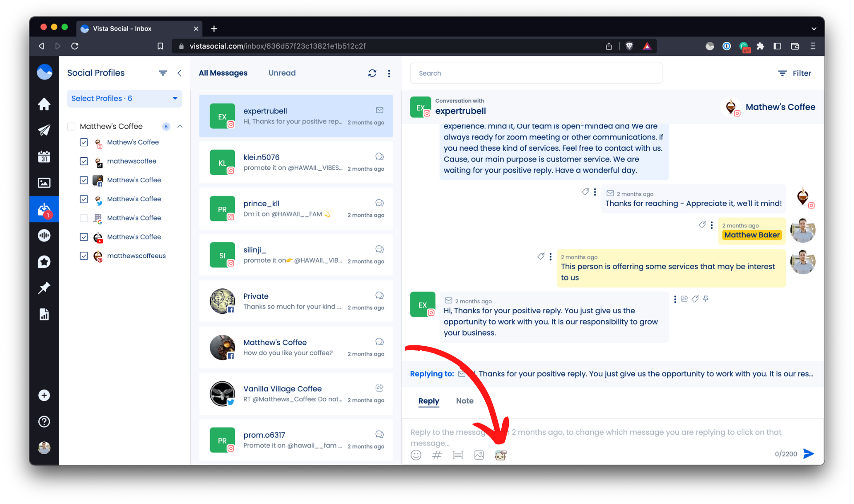854x504 pixels.
Task: Open prince_kll conversation
Action: [x=296, y=208]
